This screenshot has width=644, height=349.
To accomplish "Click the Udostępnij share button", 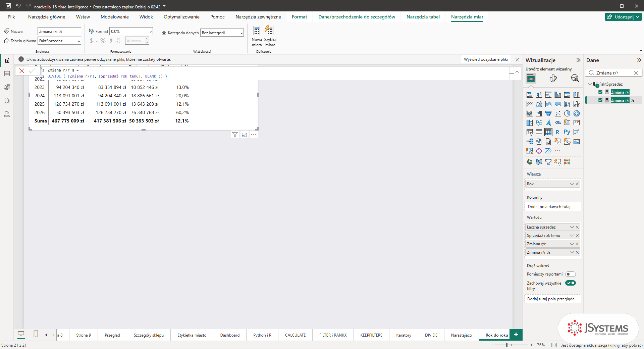I will pos(623,17).
